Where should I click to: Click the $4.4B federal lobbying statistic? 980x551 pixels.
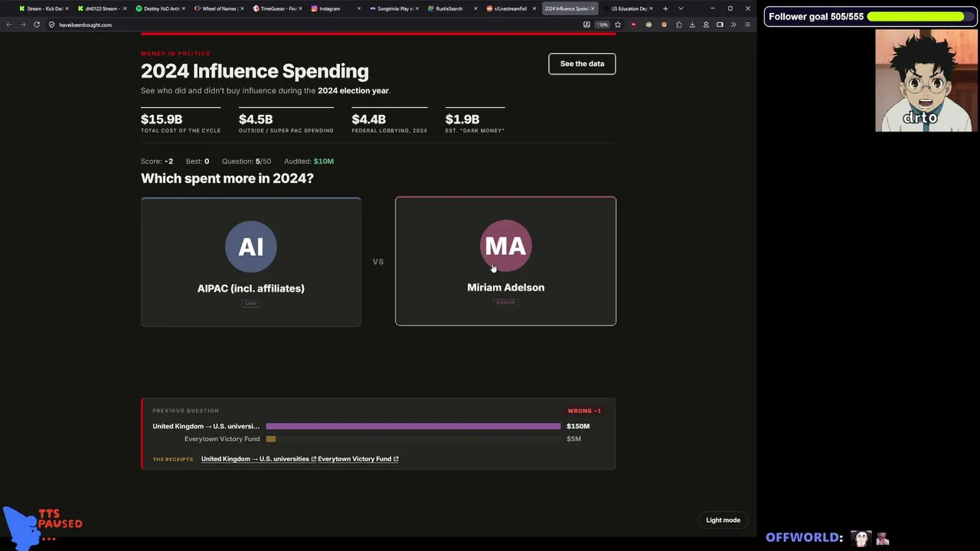coord(390,122)
